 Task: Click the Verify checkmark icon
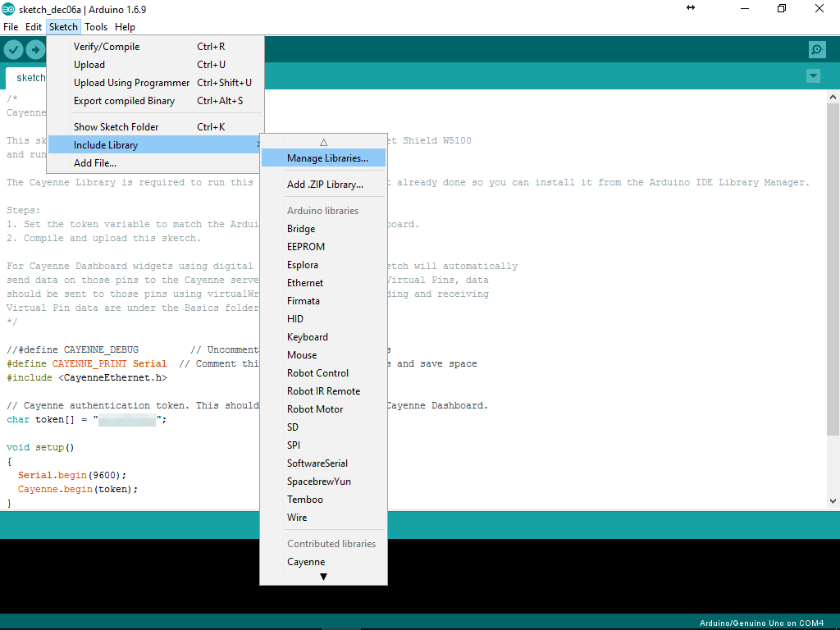(x=13, y=49)
